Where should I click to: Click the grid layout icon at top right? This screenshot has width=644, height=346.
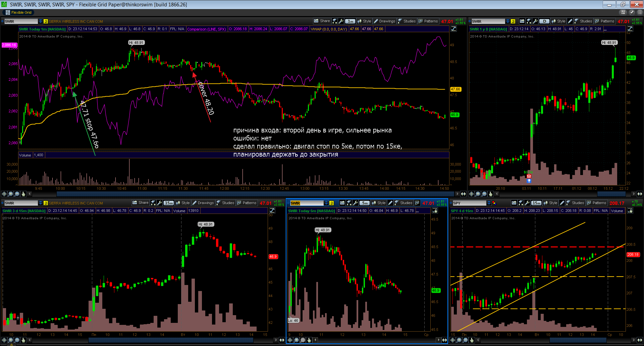click(623, 12)
